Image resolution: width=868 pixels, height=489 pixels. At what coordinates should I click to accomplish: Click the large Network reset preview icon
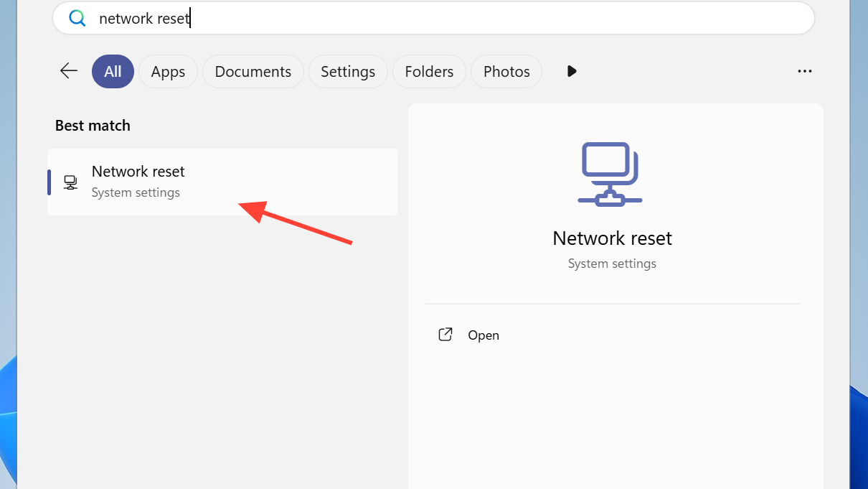610,174
